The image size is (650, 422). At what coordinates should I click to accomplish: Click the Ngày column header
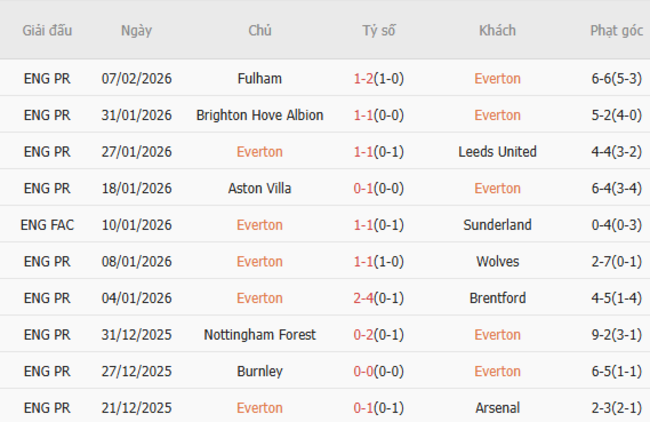[137, 30]
